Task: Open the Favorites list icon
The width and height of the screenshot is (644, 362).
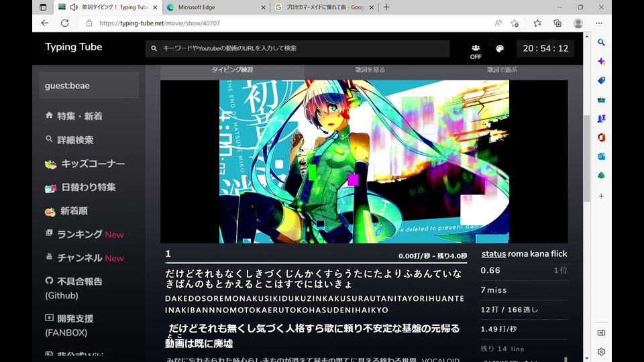Action: click(x=537, y=23)
